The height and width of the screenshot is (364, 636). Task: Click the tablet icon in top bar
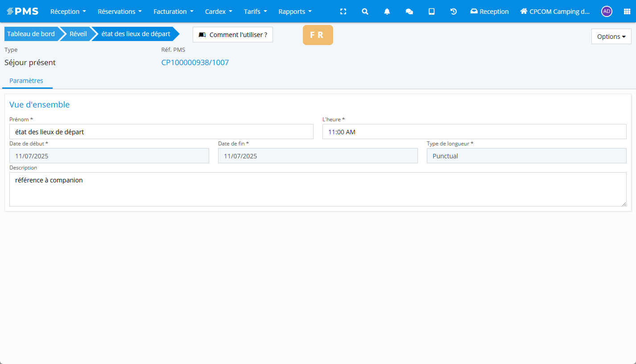(x=431, y=12)
